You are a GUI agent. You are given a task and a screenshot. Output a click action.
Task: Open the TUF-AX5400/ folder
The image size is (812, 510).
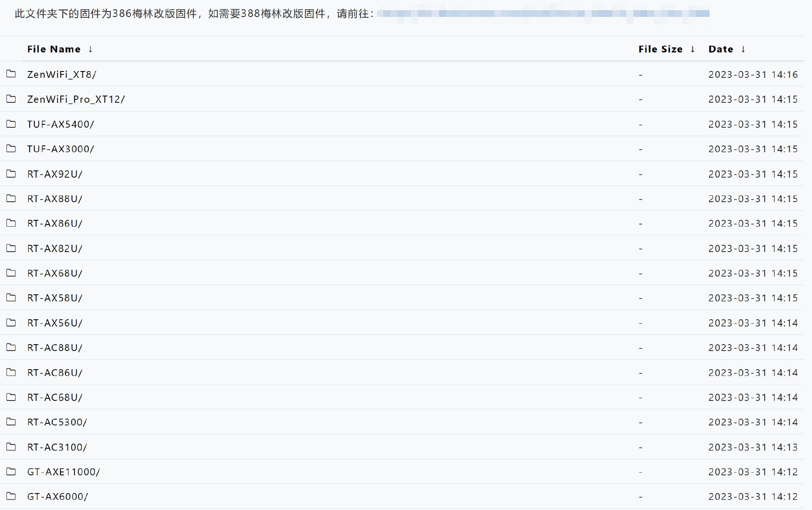click(x=60, y=124)
